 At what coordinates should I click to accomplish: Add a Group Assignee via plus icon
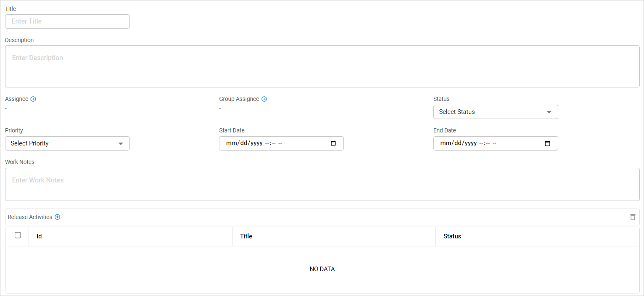coord(264,99)
